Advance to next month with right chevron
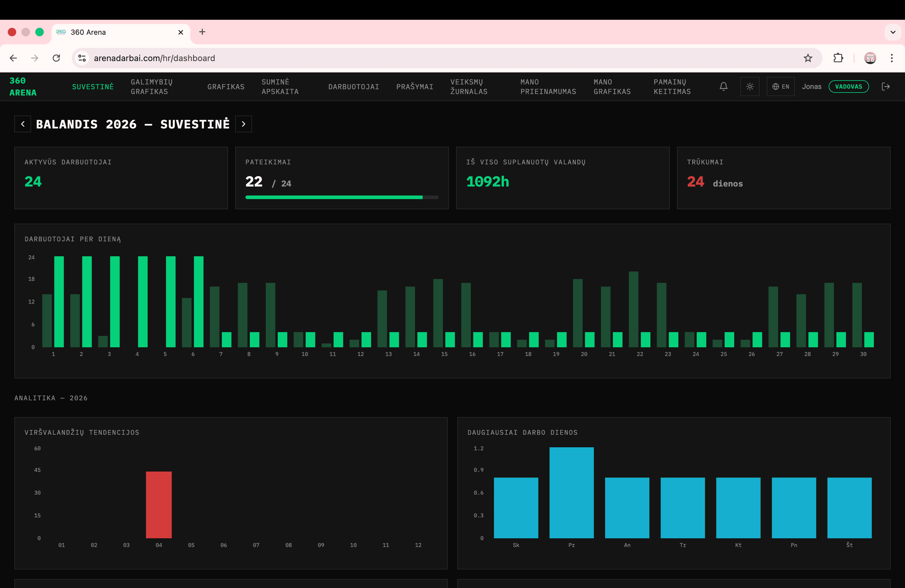905x588 pixels. coord(243,124)
